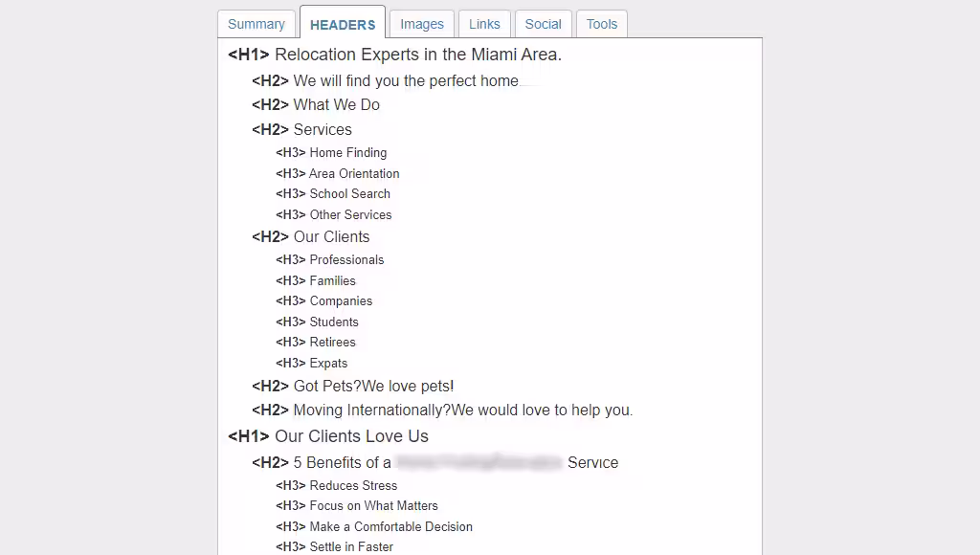Click the 'Professionals' H3 entry
The image size is (980, 555).
click(346, 259)
